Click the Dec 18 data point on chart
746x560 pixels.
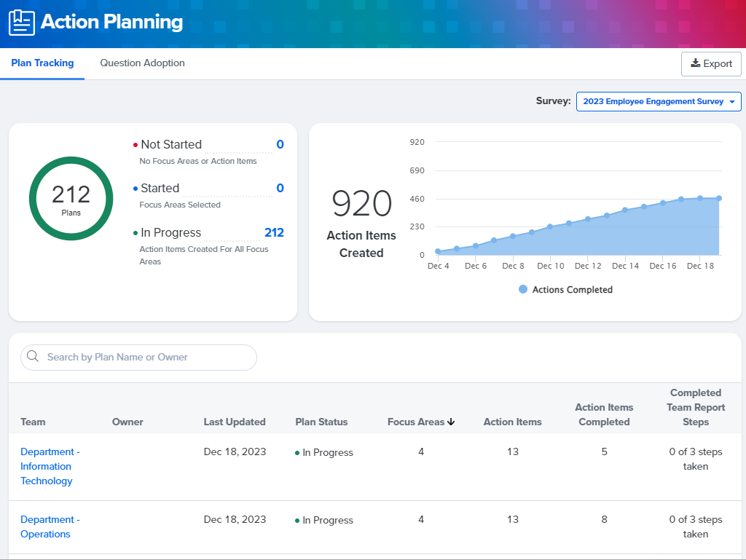click(x=700, y=198)
